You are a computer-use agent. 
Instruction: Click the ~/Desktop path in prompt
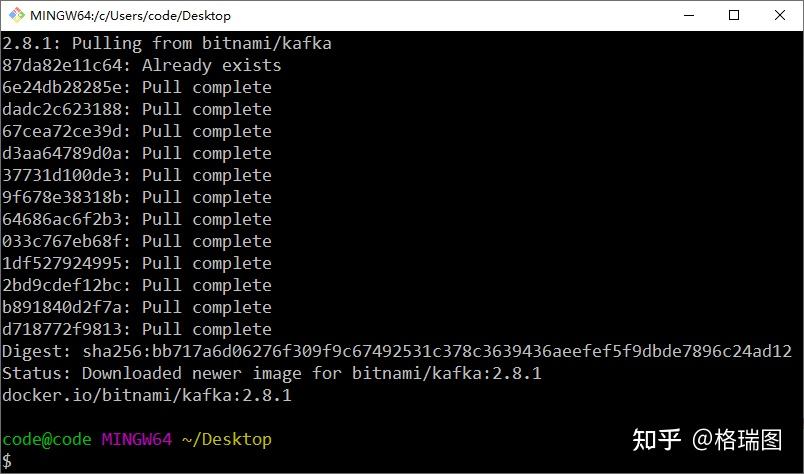[227, 440]
